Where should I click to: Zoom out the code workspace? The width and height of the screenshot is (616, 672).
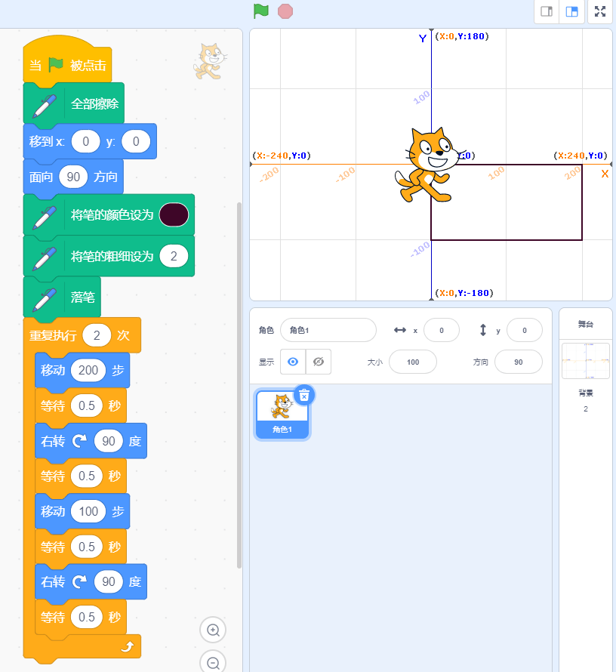click(x=213, y=662)
